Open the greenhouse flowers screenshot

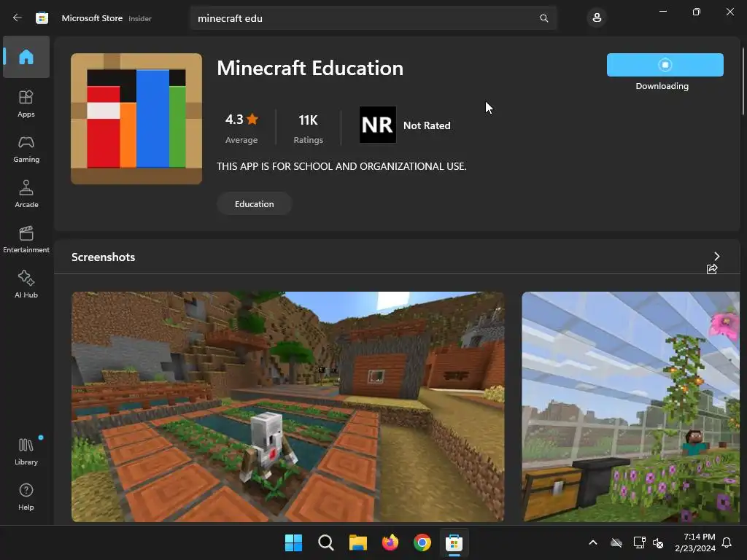coord(631,407)
